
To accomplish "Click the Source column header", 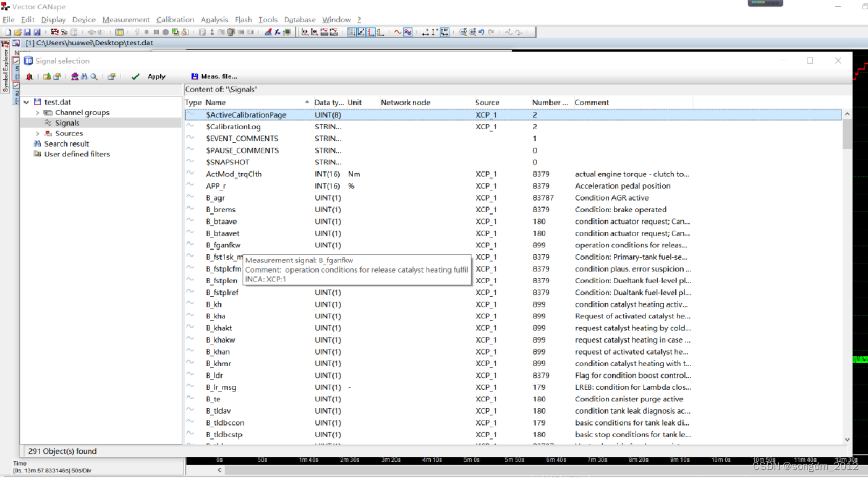I will click(x=501, y=103).
